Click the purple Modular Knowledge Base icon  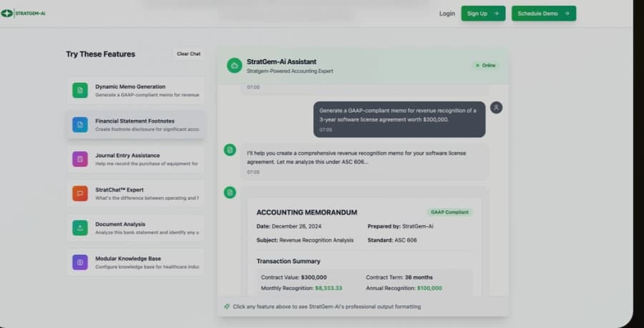point(80,262)
